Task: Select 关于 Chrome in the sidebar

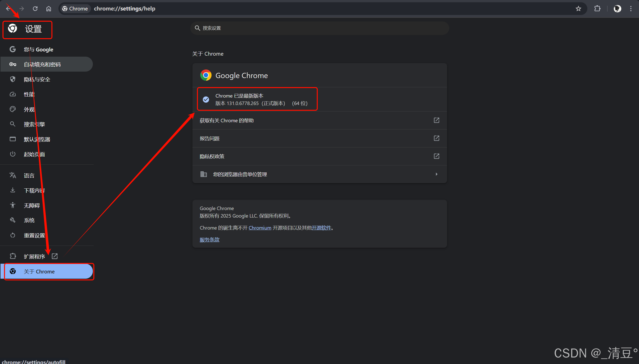Action: click(46, 271)
